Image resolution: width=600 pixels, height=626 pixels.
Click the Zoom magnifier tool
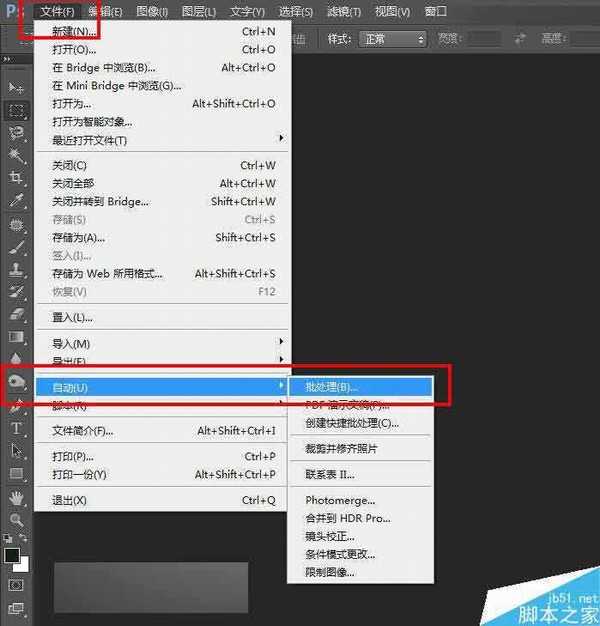pyautogui.click(x=16, y=520)
